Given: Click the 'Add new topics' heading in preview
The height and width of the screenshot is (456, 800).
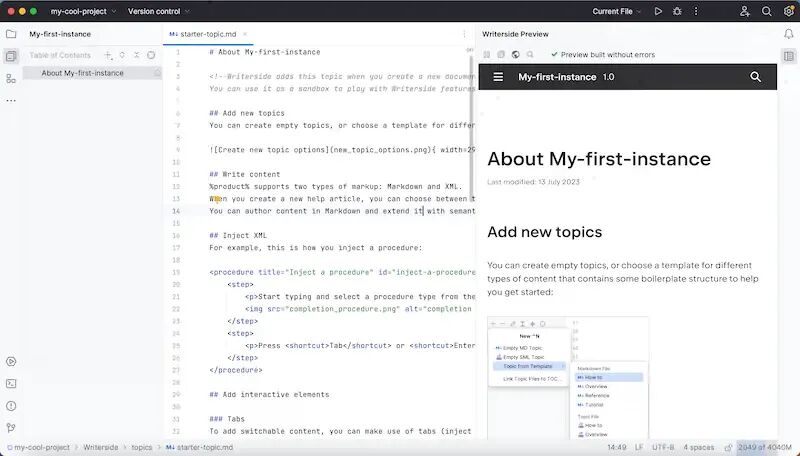Looking at the screenshot, I should [544, 232].
